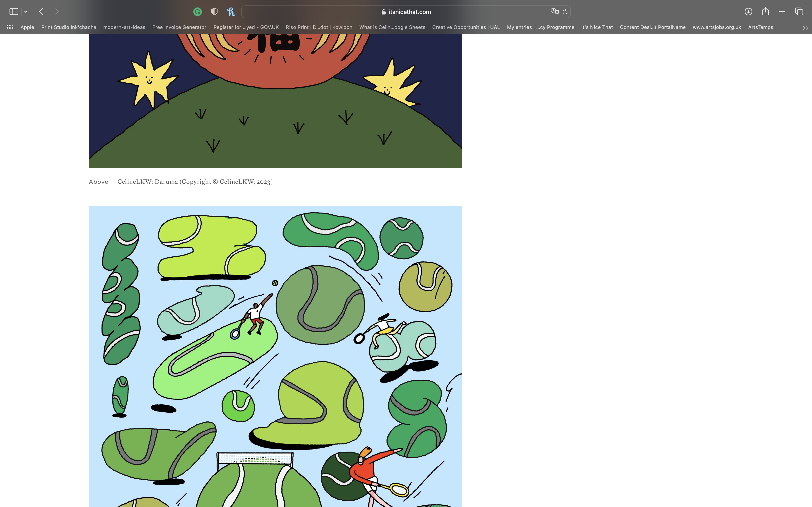Open sidebar tab group dropdown arrow

click(26, 12)
